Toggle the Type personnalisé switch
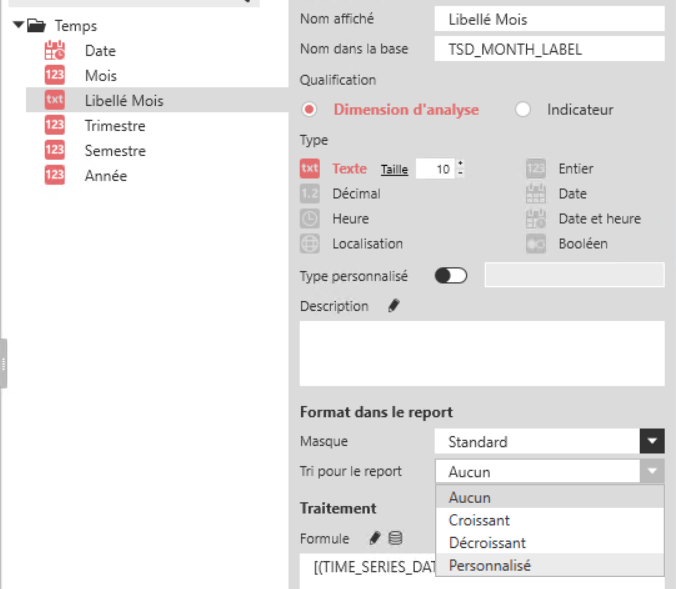Screen dimensions: 676x589 point(451,275)
